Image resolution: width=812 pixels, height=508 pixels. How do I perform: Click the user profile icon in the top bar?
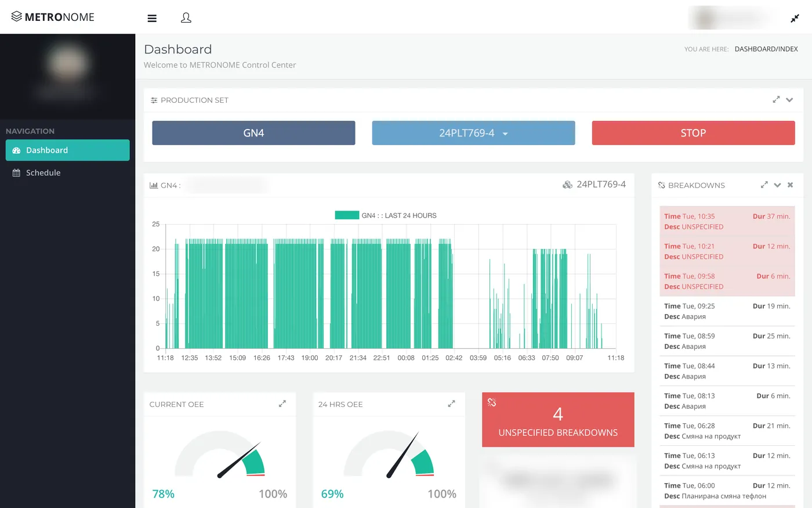[x=186, y=18]
